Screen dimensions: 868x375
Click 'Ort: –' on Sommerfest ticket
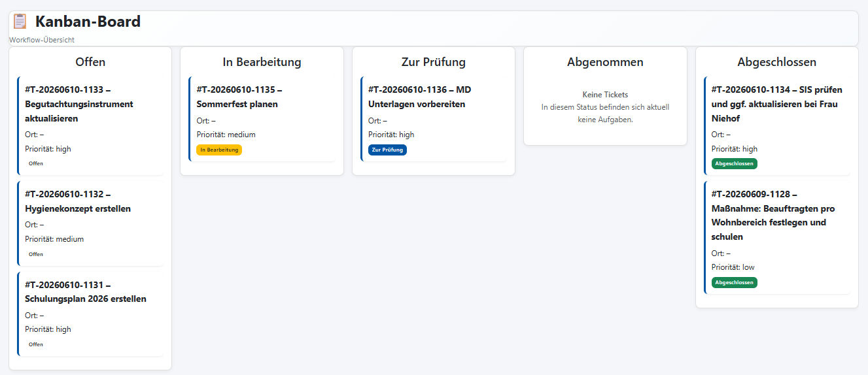pos(205,120)
